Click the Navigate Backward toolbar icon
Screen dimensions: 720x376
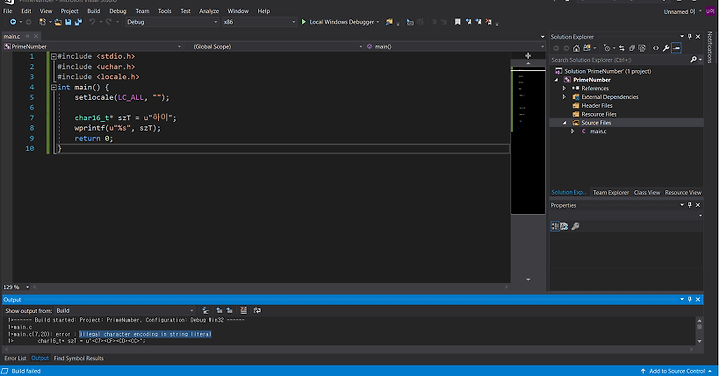point(13,22)
